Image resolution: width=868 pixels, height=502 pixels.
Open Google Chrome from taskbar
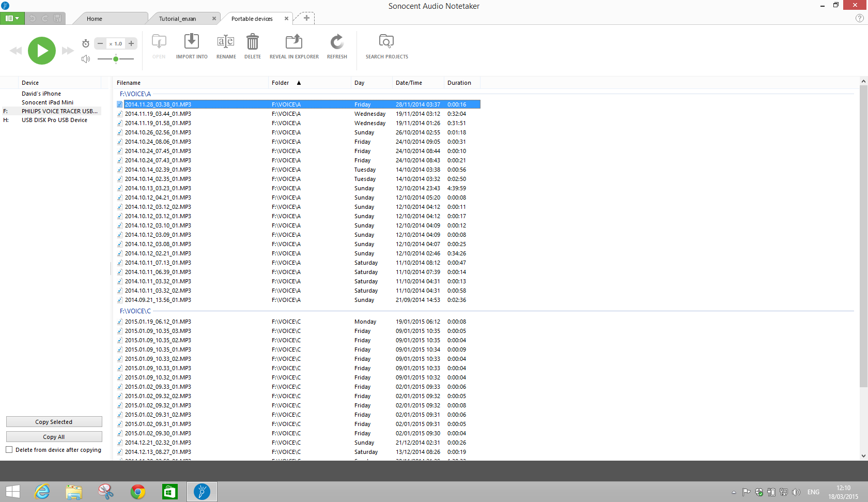tap(138, 492)
